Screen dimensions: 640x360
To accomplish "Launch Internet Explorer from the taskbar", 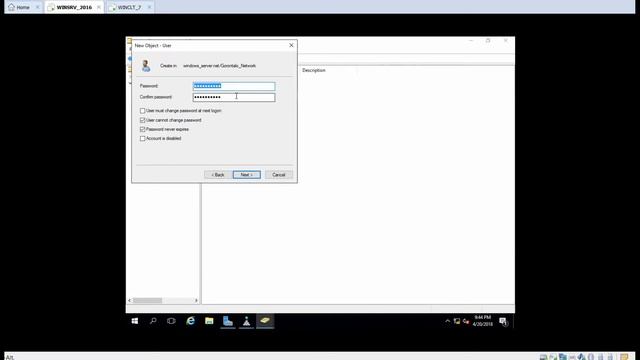I will click(190, 321).
